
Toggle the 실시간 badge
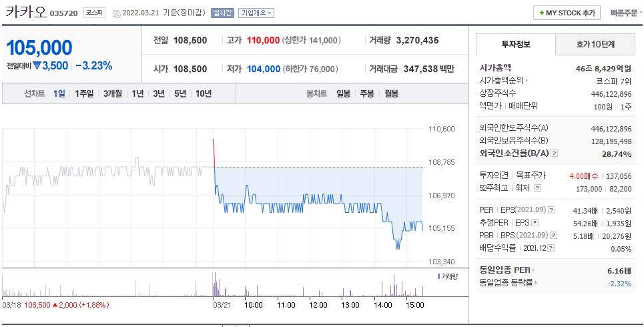coord(222,13)
